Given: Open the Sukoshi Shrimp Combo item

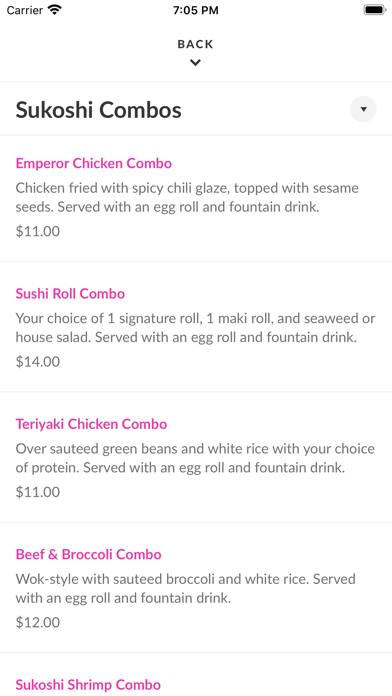Looking at the screenshot, I should tap(88, 684).
